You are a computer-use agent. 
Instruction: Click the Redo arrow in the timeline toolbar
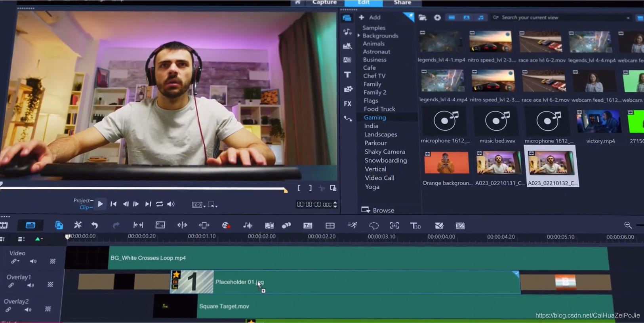[x=116, y=225]
